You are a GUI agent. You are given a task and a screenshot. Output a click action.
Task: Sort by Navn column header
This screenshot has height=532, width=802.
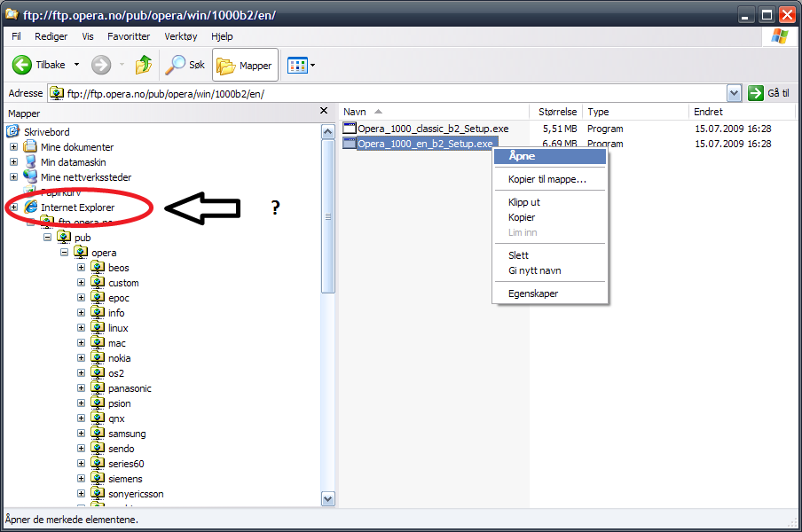click(x=434, y=112)
